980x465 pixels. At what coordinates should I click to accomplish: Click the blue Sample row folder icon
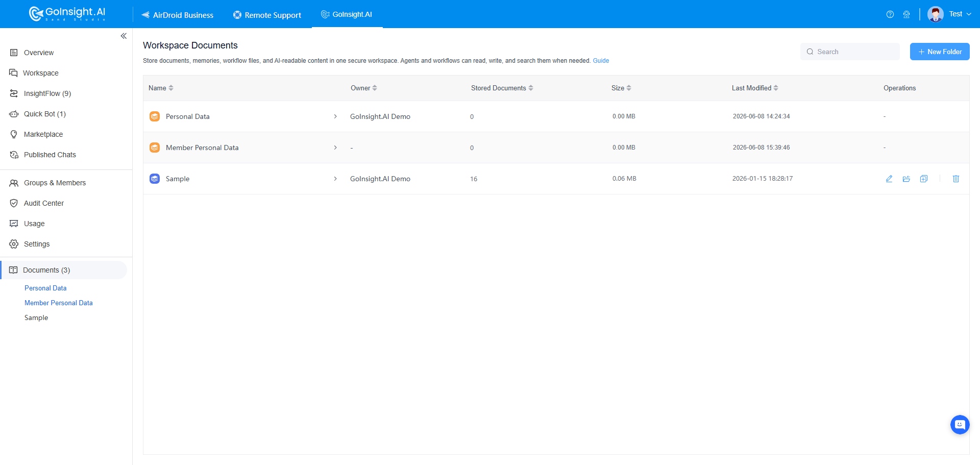(155, 179)
